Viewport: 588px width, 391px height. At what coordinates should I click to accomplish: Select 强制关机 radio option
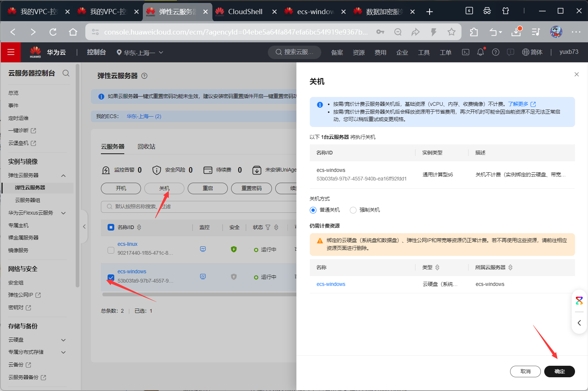coord(353,210)
